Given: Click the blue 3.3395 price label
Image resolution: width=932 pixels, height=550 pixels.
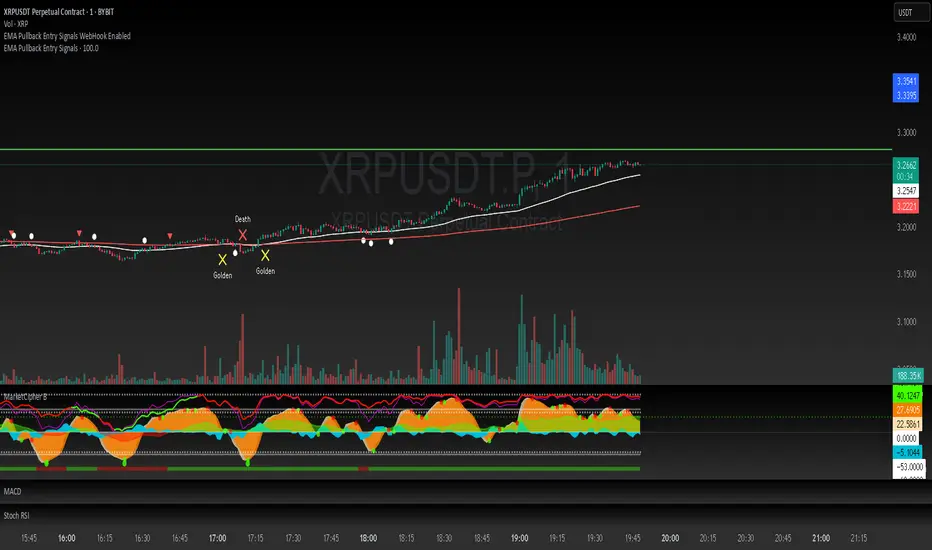Looking at the screenshot, I should tap(906, 95).
